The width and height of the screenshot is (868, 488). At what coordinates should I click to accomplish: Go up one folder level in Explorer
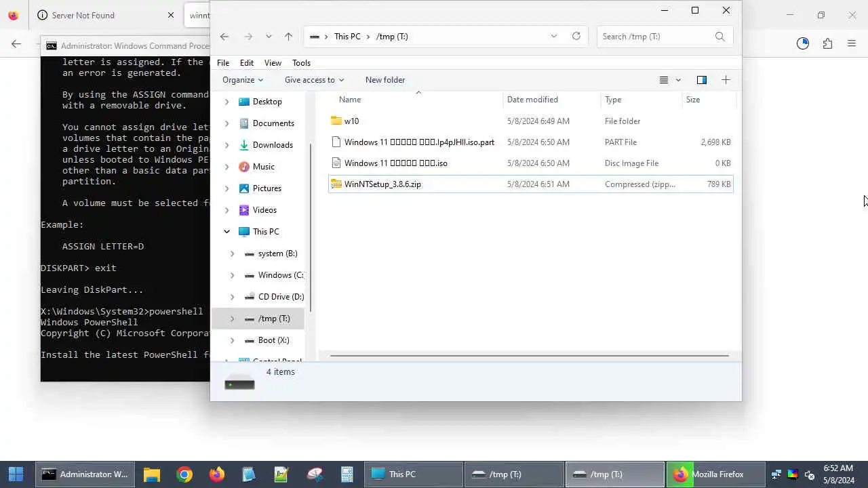[x=288, y=37]
